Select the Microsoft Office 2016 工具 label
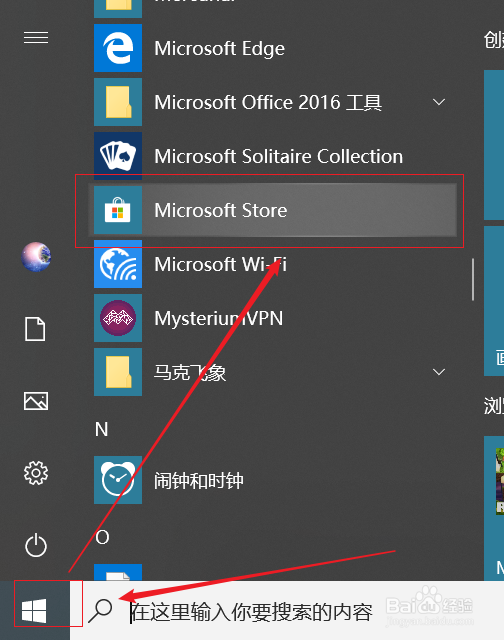Screen dimensions: 504x640 coord(268,102)
